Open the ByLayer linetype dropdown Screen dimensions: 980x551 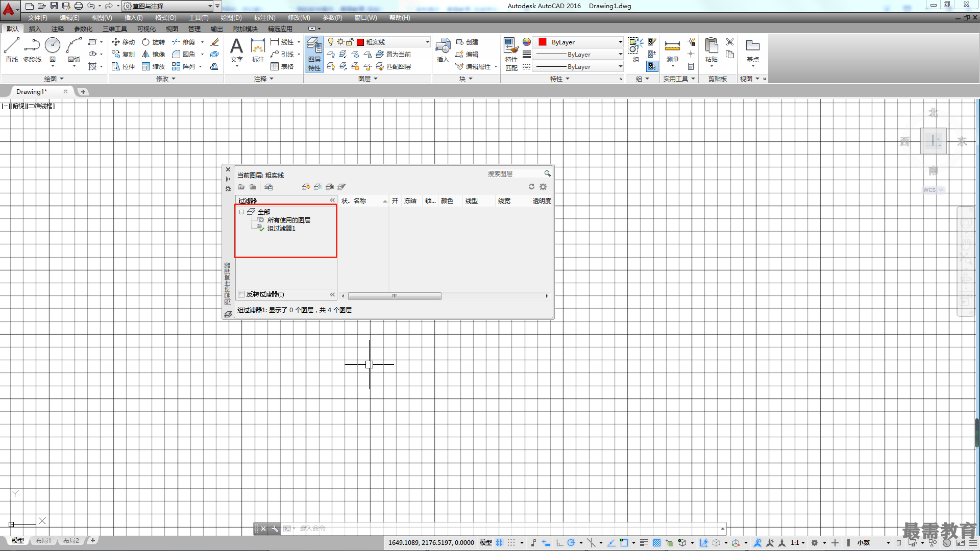[x=620, y=66]
